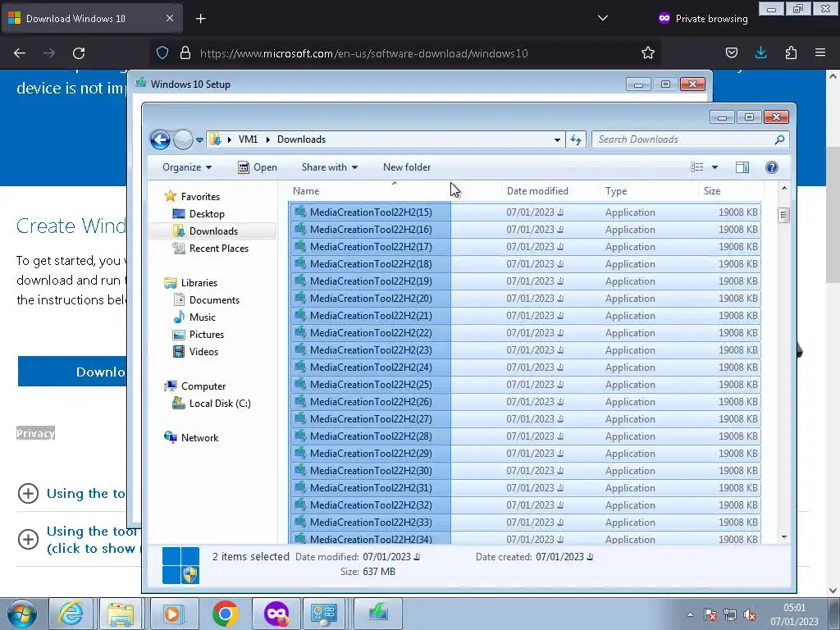Image resolution: width=840 pixels, height=630 pixels.
Task: Create a New folder
Action: (407, 167)
